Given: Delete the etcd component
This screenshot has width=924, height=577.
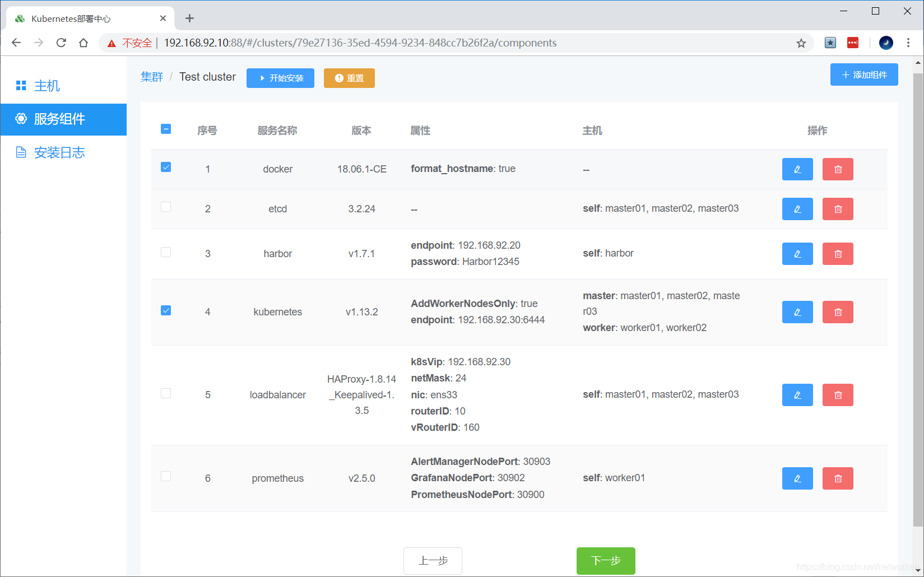Looking at the screenshot, I should click(838, 209).
